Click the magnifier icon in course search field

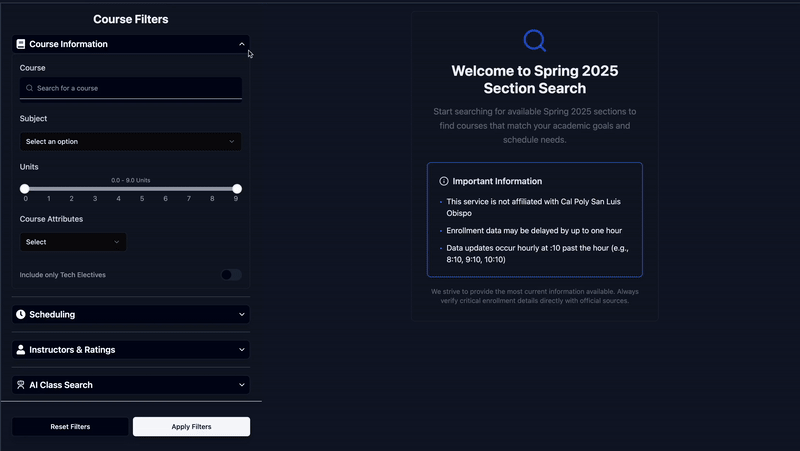pos(30,88)
